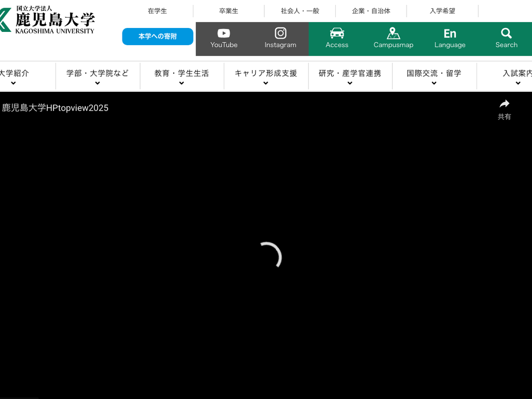Select the 在学生 top menu item
The image size is (532, 399).
coord(157,11)
